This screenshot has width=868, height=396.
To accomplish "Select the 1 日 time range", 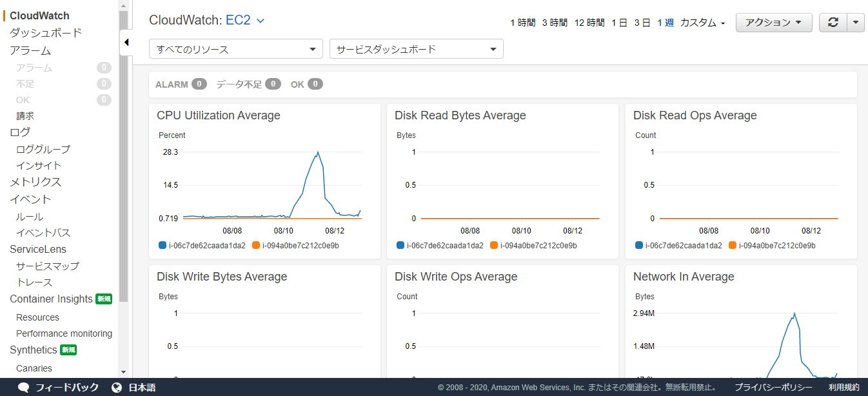I will (619, 23).
